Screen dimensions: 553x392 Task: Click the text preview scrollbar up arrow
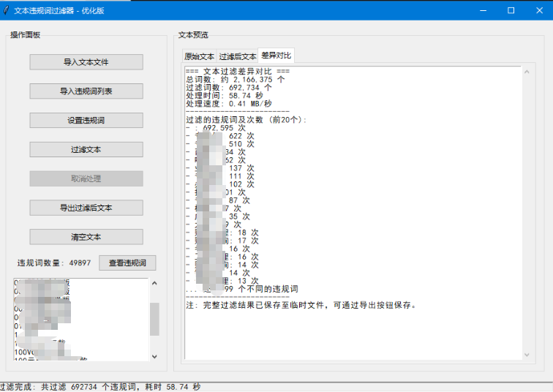pos(527,71)
